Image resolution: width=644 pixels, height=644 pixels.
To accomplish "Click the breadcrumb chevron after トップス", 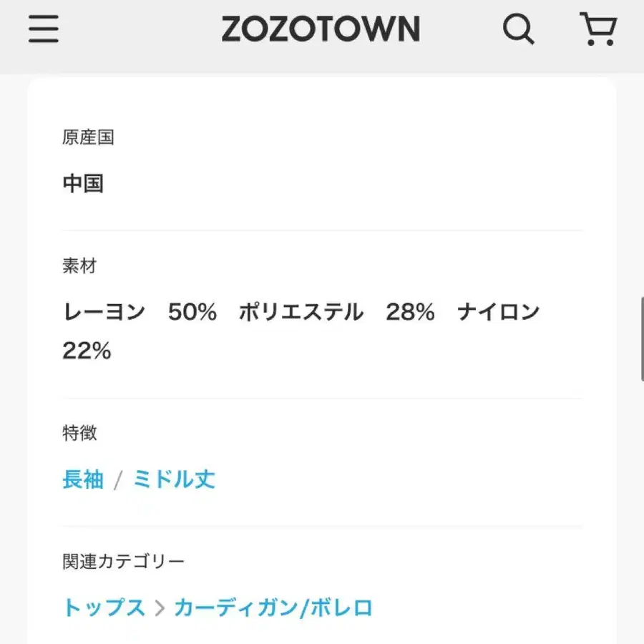I will point(160,609).
